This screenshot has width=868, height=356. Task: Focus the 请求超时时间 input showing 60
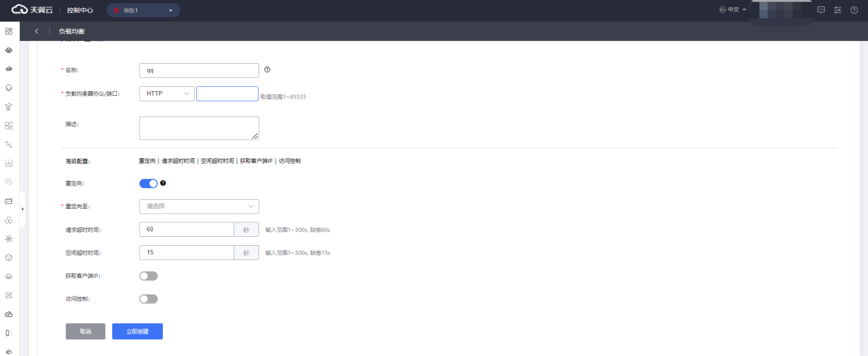(x=186, y=229)
